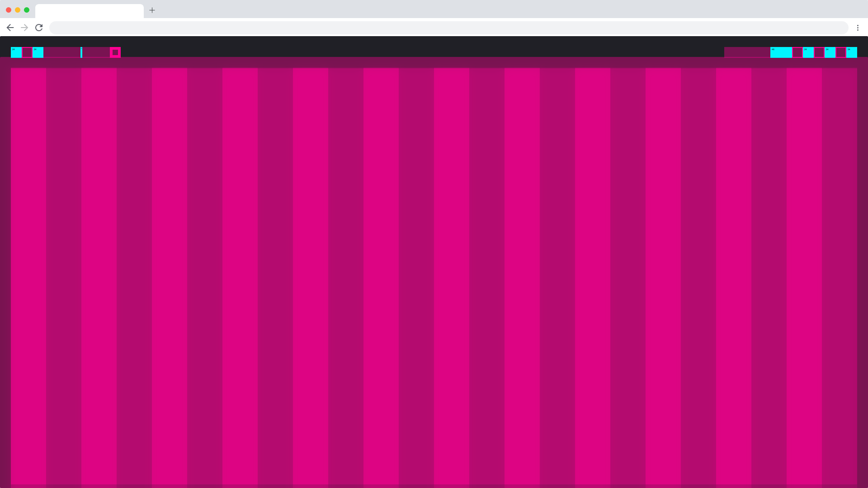The height and width of the screenshot is (488, 868).
Task: Click the browser back arrow
Action: 10,28
